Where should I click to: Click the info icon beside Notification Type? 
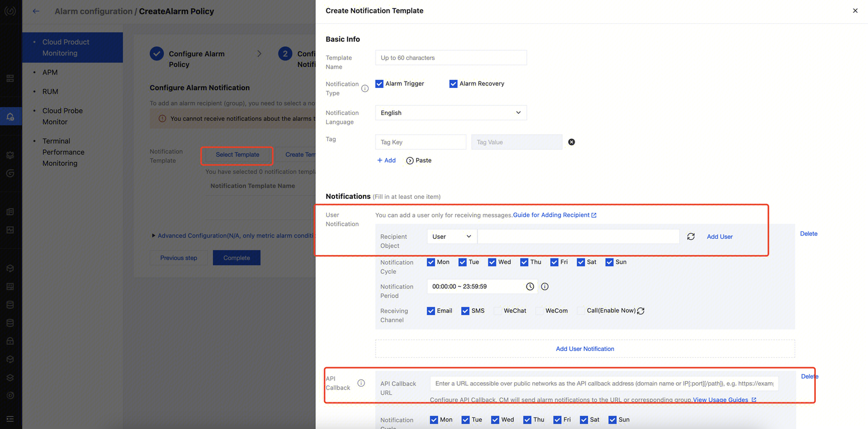point(365,88)
